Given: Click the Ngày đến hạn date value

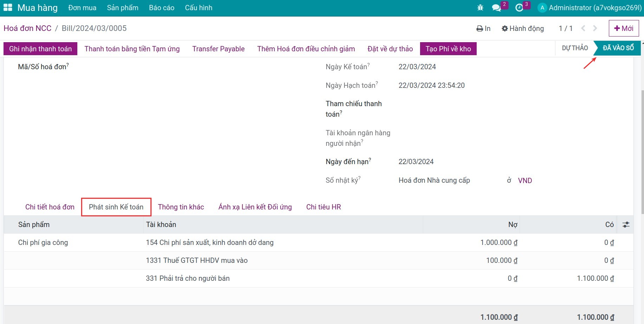Looking at the screenshot, I should point(416,162).
